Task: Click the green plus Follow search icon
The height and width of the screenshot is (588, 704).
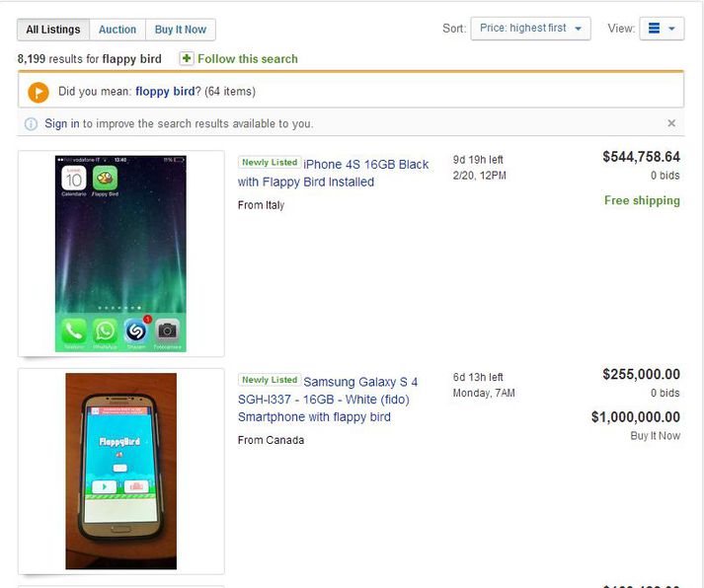Action: pyautogui.click(x=187, y=58)
